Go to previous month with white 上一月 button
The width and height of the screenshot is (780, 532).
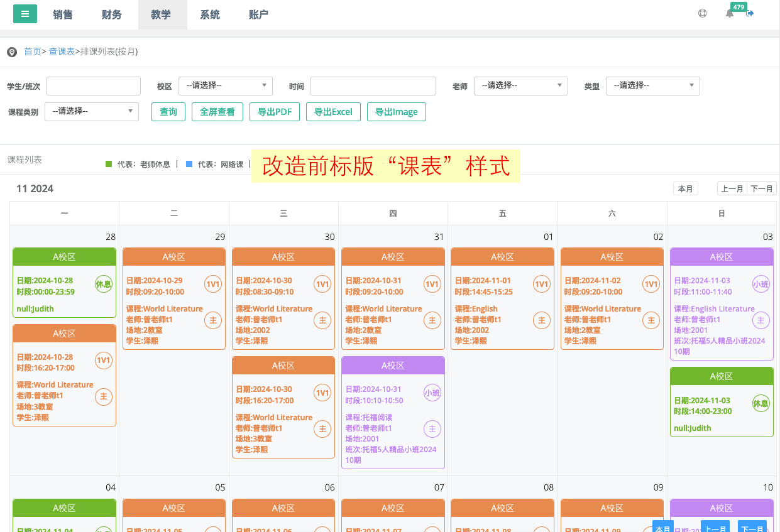732,188
